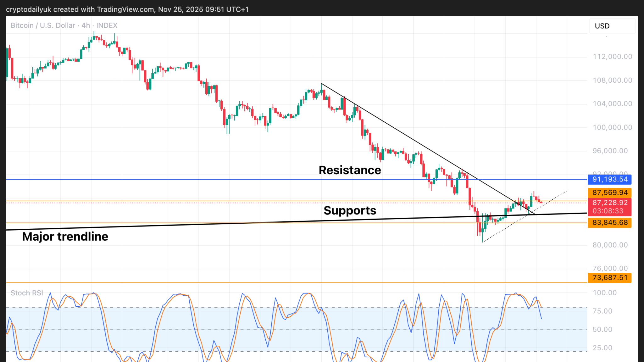
Task: Select the Major trendline text label
Action: click(65, 237)
